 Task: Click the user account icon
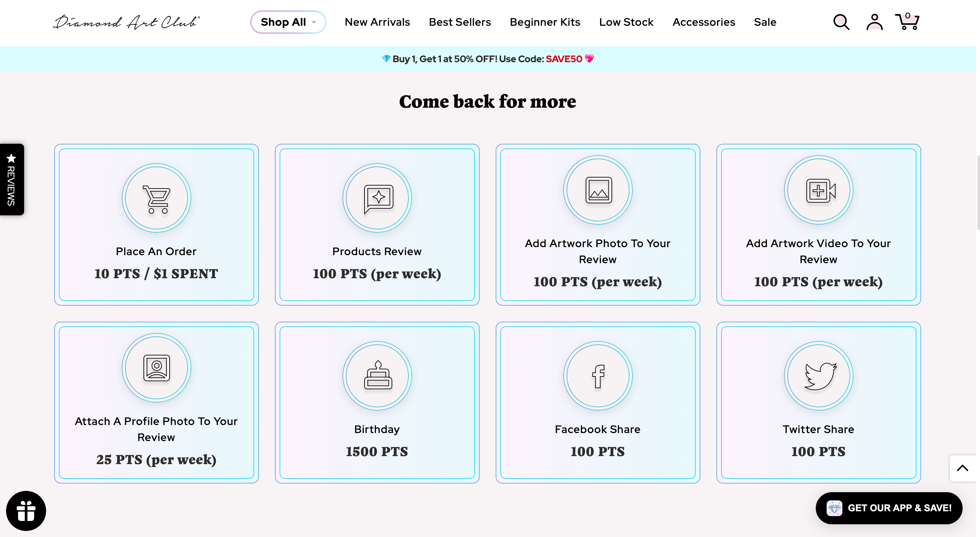click(875, 22)
